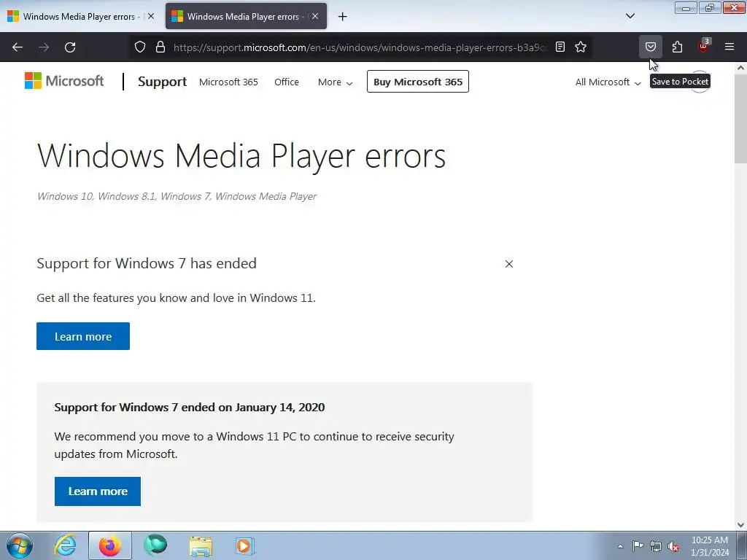Open the Firefox application menu
Screen dimensions: 747x560
(729, 47)
